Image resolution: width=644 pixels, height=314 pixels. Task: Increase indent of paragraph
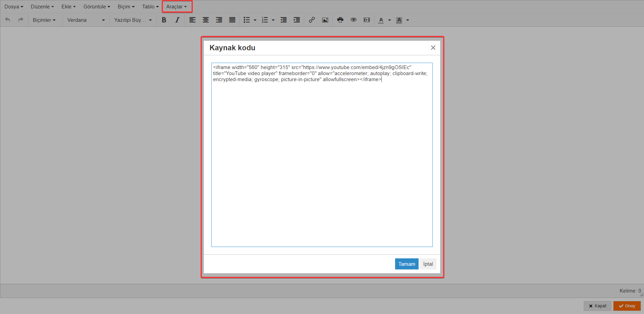(297, 20)
